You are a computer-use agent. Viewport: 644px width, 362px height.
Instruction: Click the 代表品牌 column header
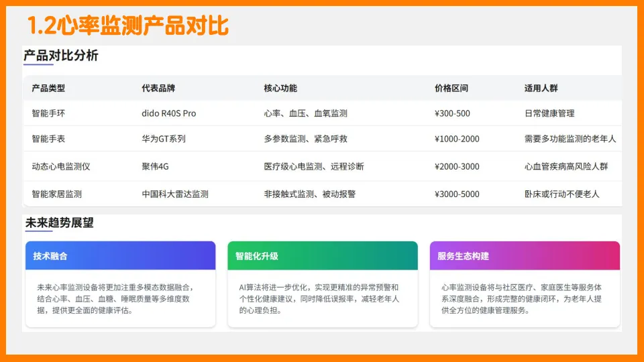(x=158, y=88)
